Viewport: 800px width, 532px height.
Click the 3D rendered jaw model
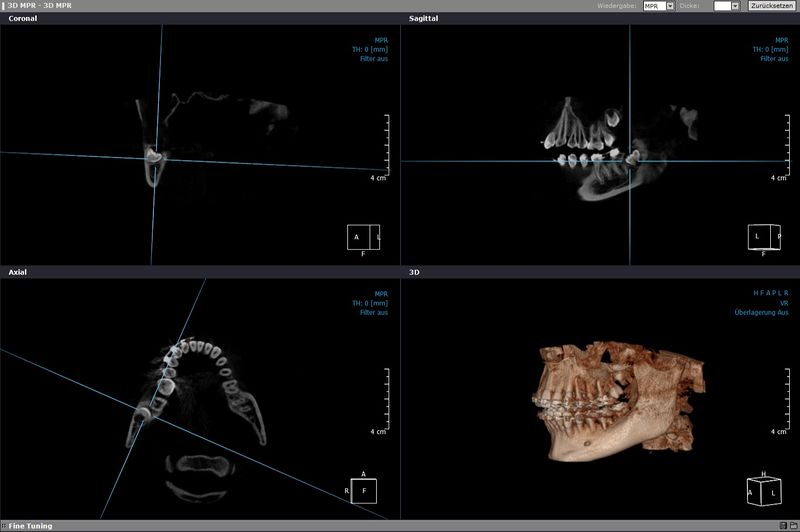click(617, 401)
